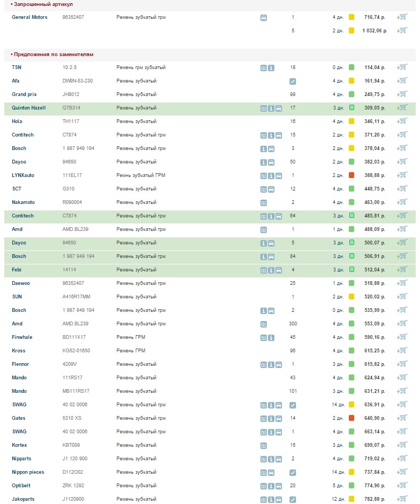This screenshot has width=420, height=504.
Task: Add Mando MB111RS17 to cart
Action: (x=402, y=391)
